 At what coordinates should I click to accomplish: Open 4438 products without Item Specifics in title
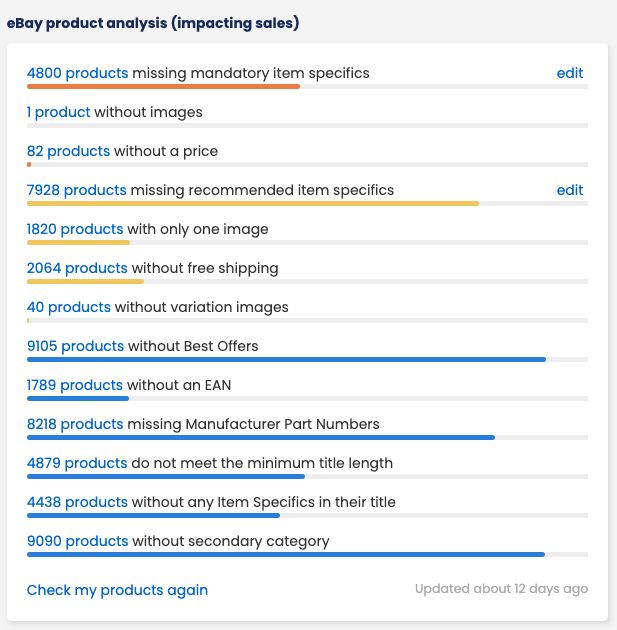pos(77,502)
